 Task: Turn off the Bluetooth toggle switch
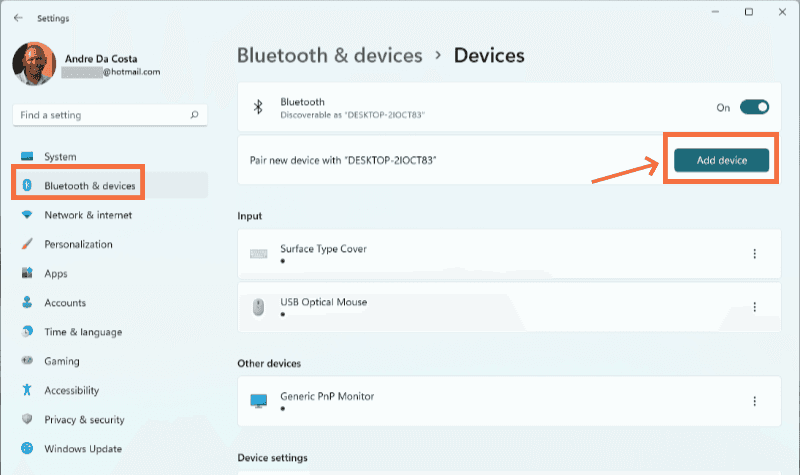tap(754, 107)
